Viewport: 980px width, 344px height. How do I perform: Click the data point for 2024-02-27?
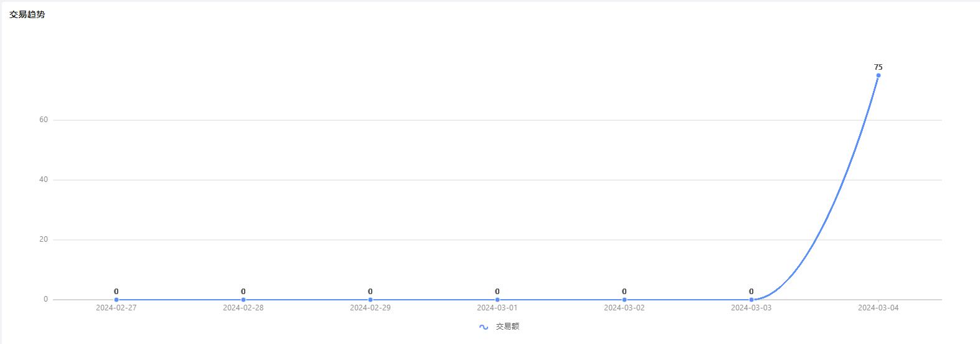(116, 300)
